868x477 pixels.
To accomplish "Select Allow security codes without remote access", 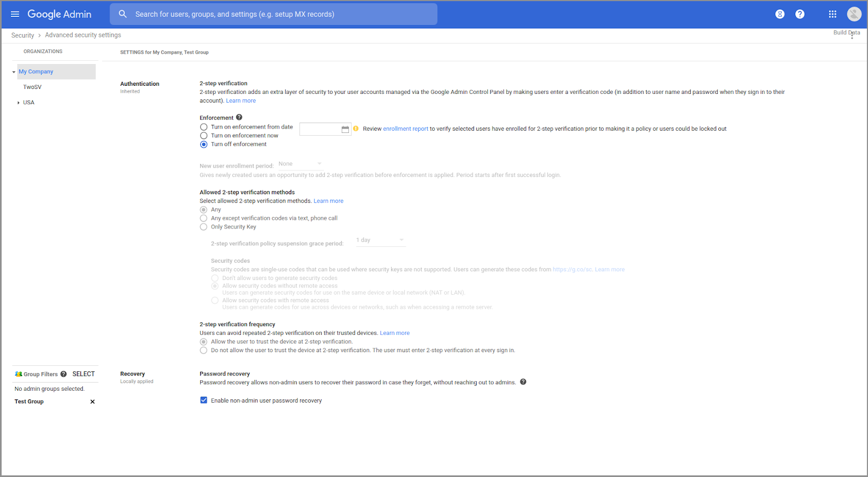I will 215,285.
